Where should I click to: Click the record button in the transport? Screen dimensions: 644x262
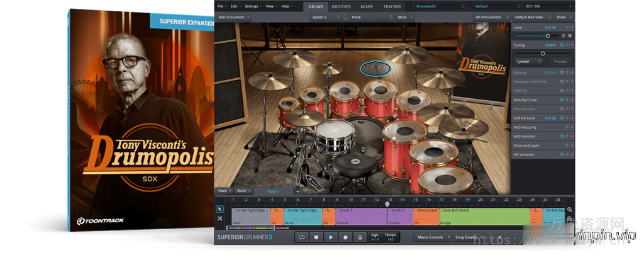point(345,237)
